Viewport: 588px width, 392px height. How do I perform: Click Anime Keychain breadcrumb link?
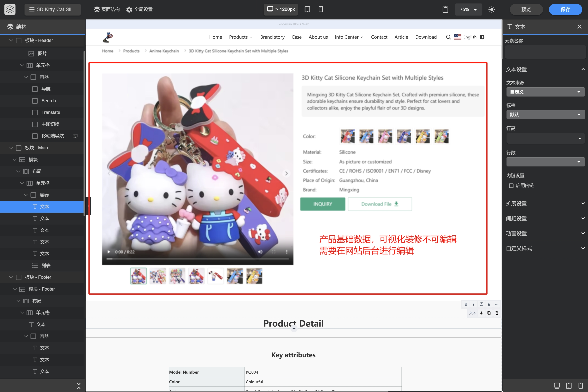coord(164,51)
